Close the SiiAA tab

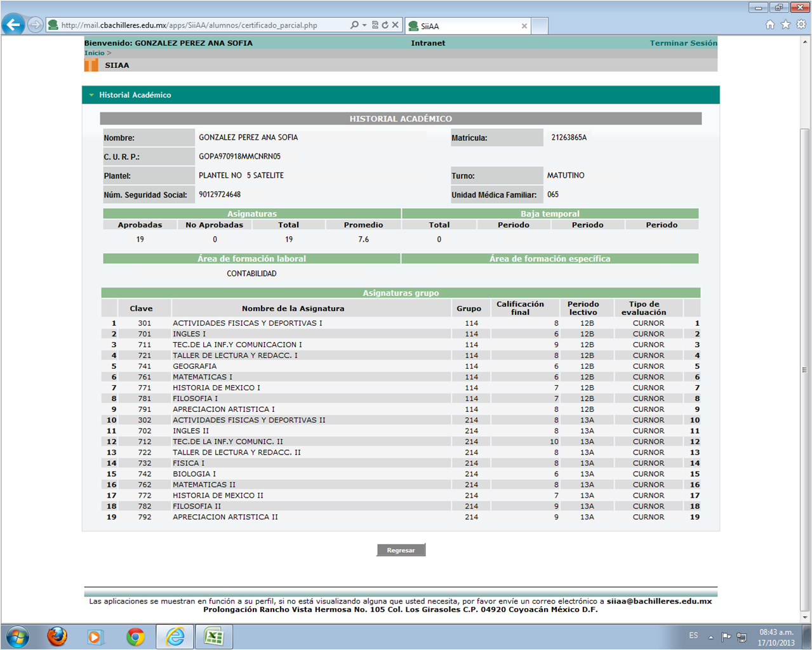524,26
